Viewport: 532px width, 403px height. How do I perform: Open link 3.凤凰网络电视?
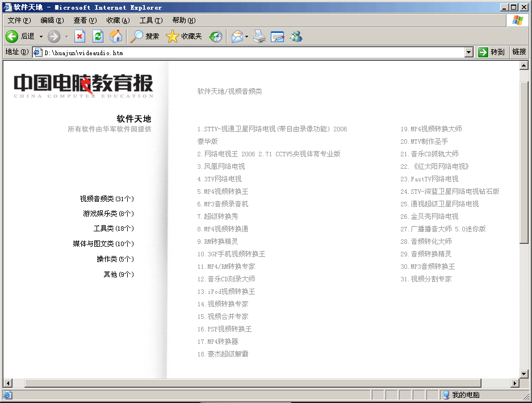pyautogui.click(x=221, y=167)
